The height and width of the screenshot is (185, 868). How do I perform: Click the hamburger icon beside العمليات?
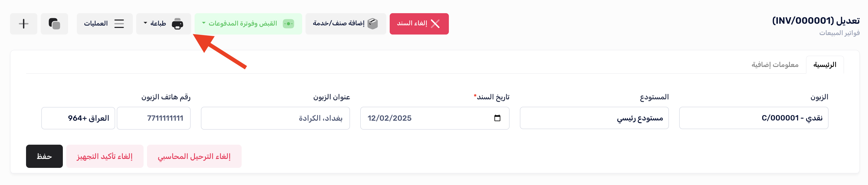[119, 24]
